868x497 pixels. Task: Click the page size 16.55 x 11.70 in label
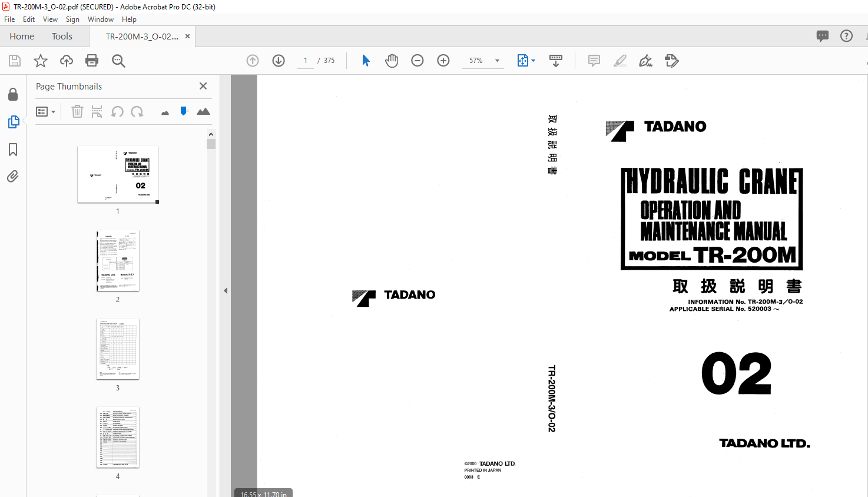tap(264, 494)
